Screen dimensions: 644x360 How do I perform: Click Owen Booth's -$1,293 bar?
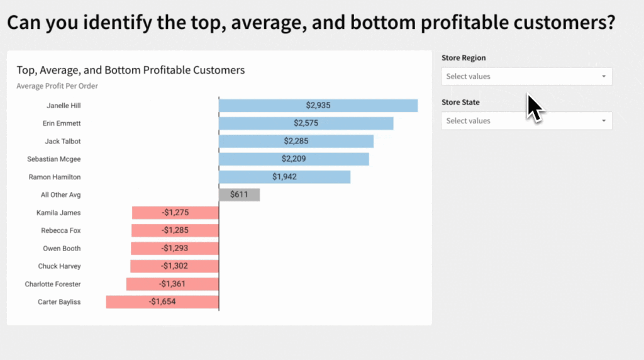[174, 249]
